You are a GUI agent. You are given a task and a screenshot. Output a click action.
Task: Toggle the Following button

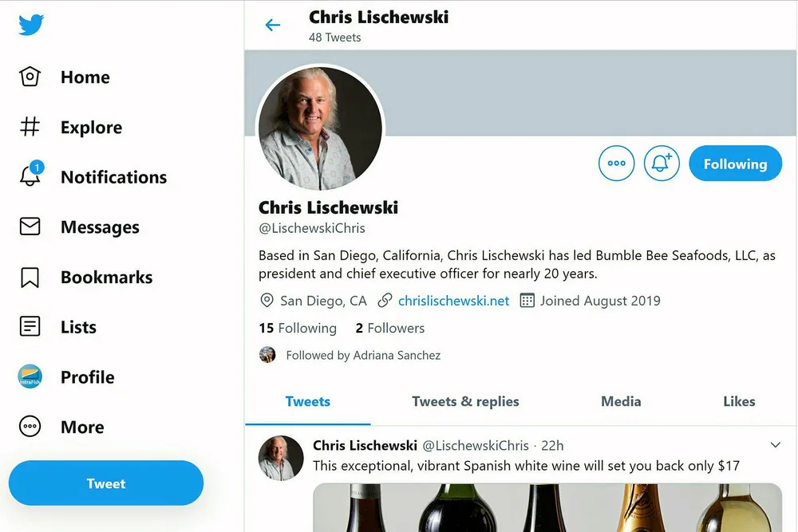point(735,164)
